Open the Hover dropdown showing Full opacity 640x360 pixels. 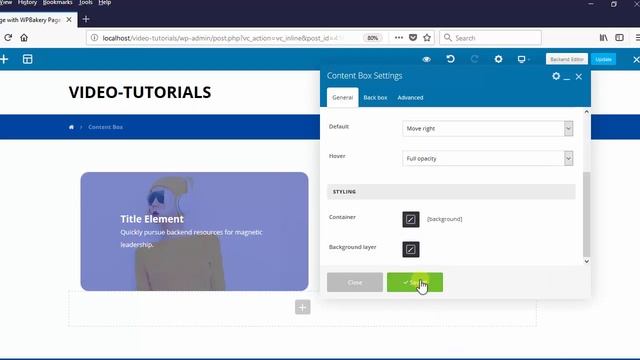(487, 158)
